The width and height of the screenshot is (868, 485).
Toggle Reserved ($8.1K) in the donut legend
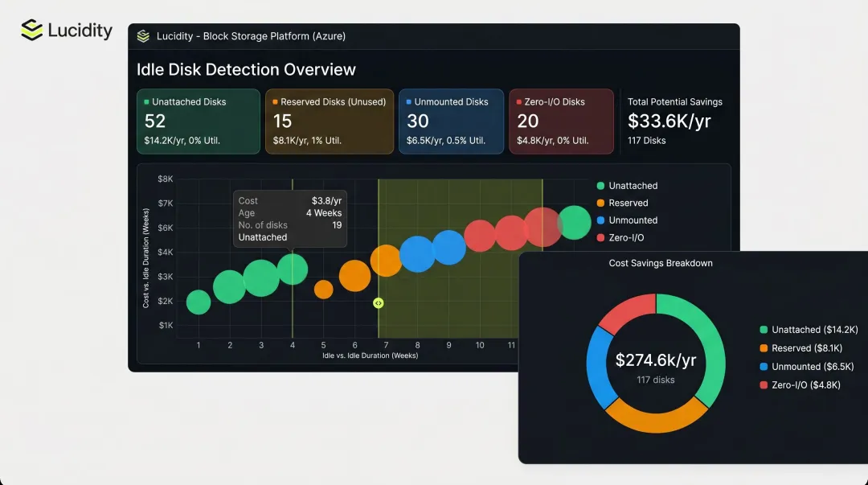800,348
